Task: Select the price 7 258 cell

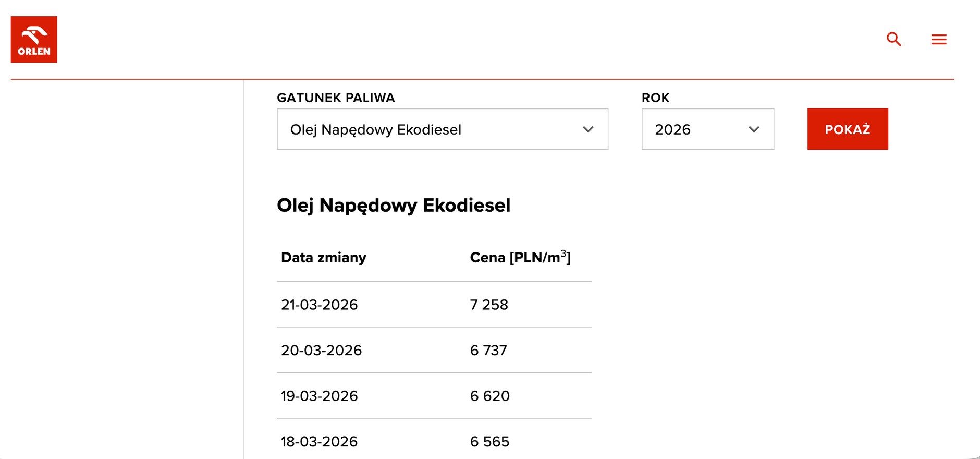Action: [489, 305]
